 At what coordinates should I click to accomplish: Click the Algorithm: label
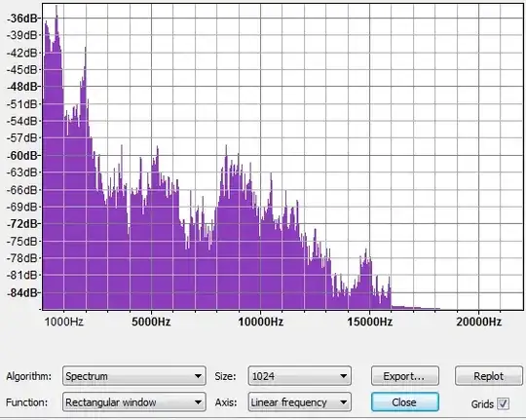click(x=29, y=376)
